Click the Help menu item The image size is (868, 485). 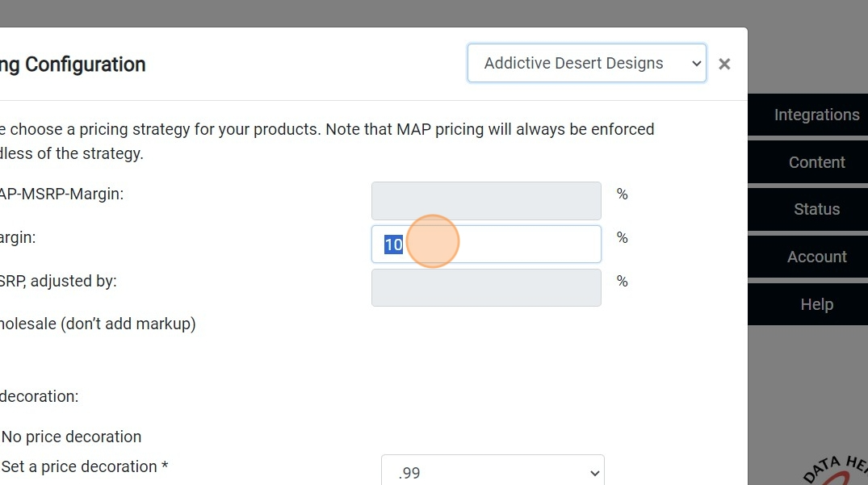click(816, 304)
